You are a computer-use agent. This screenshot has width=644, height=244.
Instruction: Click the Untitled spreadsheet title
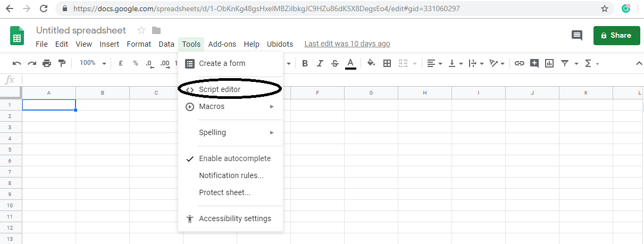click(x=81, y=30)
